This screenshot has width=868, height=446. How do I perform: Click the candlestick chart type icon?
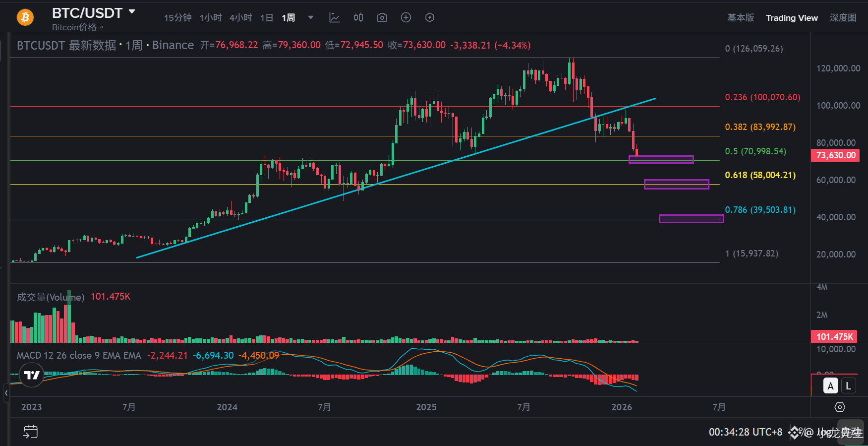click(358, 18)
